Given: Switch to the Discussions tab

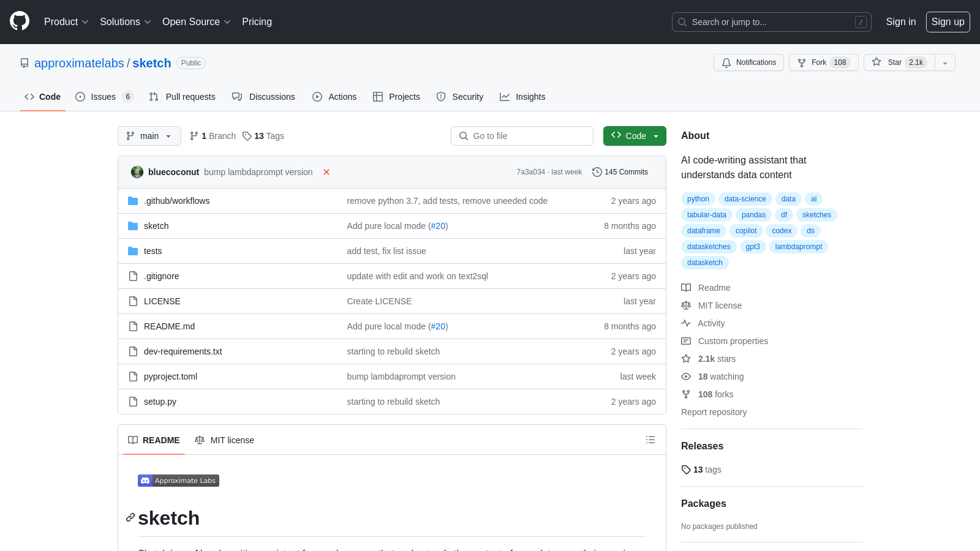Looking at the screenshot, I should click(x=263, y=97).
